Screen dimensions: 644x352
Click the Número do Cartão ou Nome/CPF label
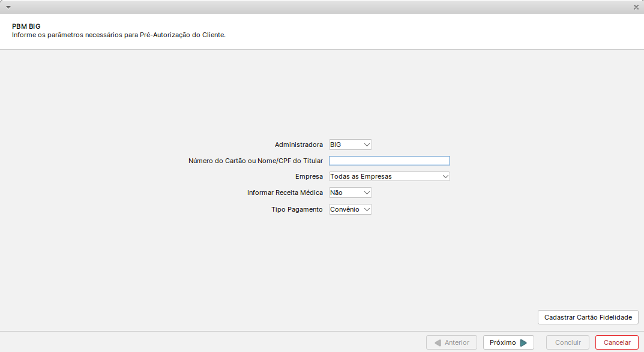[256, 161]
